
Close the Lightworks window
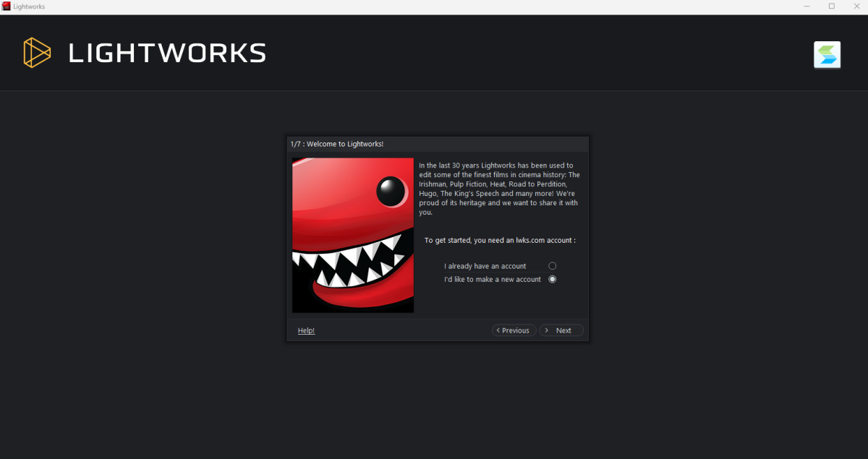point(855,7)
